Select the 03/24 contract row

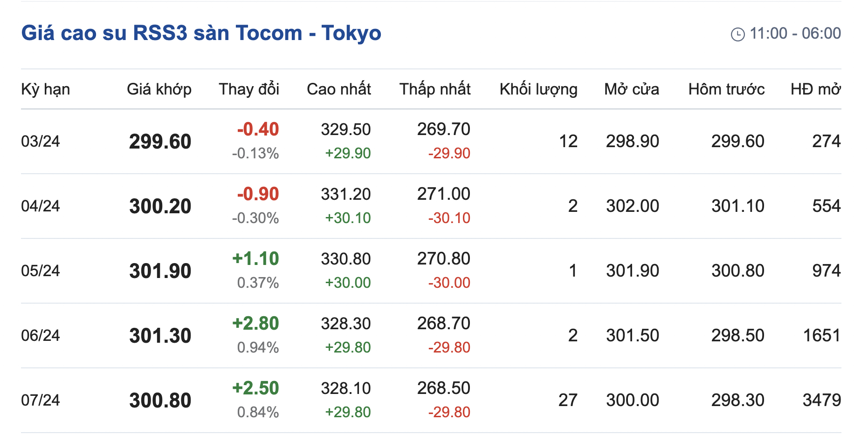coord(41,141)
